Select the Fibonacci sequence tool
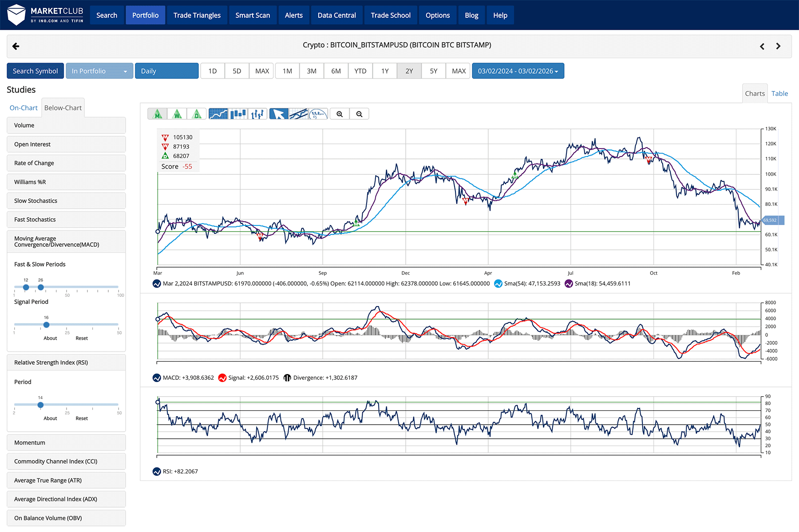This screenshot has width=799, height=532. [318, 114]
